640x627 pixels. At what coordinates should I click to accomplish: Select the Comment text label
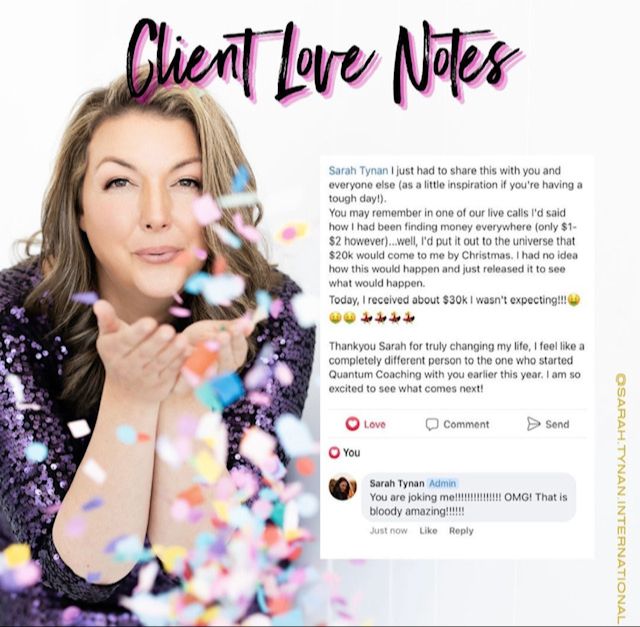(x=466, y=425)
